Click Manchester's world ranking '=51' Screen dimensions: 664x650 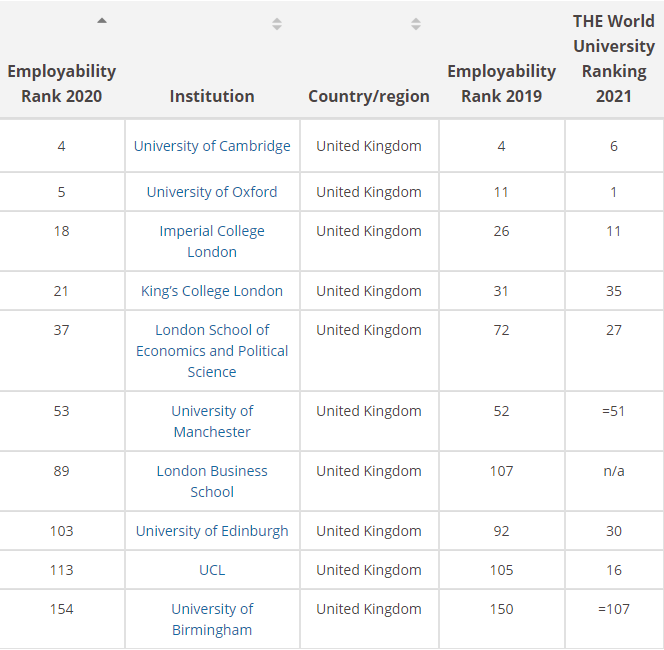(x=614, y=411)
